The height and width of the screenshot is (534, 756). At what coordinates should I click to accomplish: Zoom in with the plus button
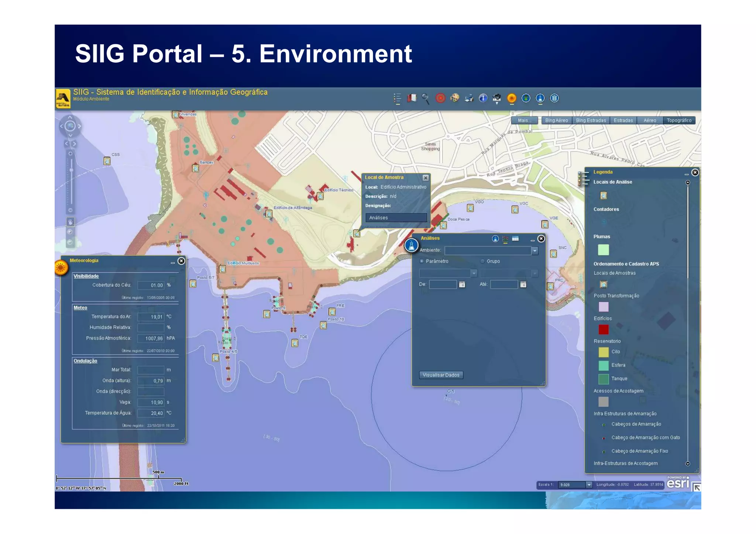click(x=71, y=154)
